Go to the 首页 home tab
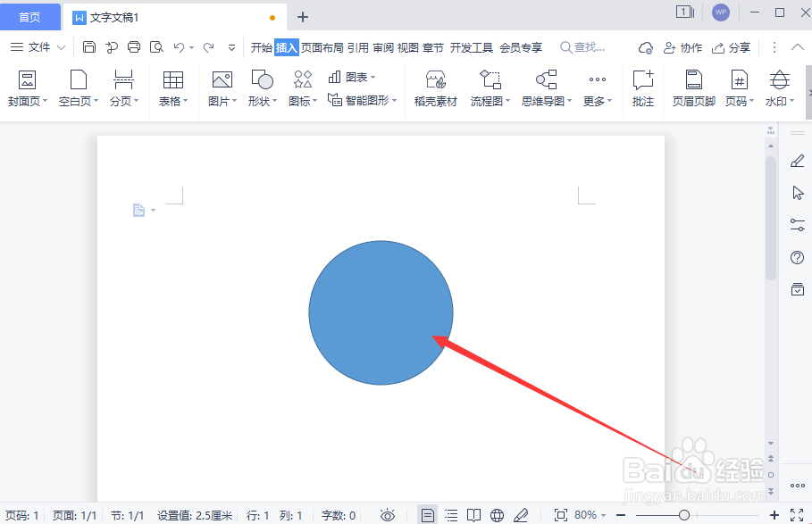This screenshot has height=524, width=812. pos(29,17)
